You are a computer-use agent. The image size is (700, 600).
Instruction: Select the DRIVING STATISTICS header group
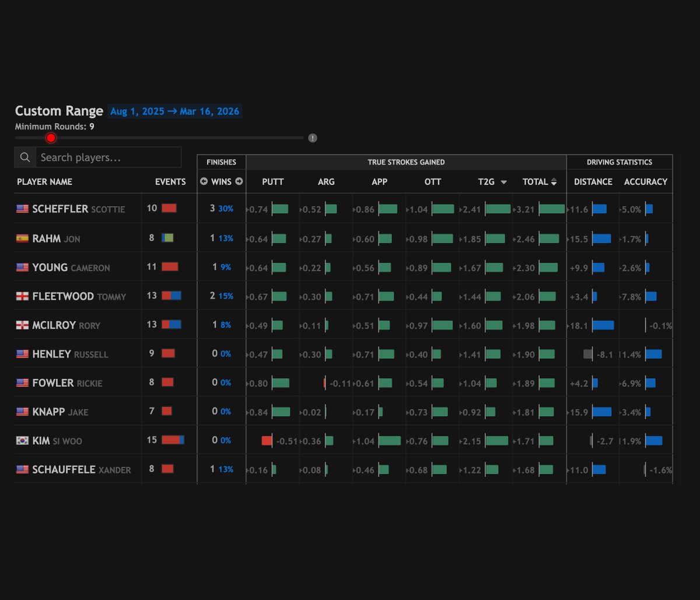click(619, 162)
